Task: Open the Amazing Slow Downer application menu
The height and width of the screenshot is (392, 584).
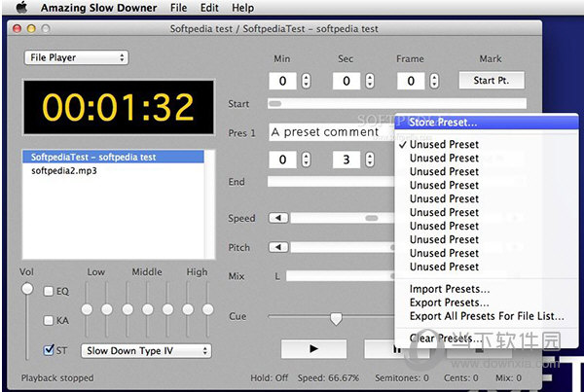Action: [98, 8]
